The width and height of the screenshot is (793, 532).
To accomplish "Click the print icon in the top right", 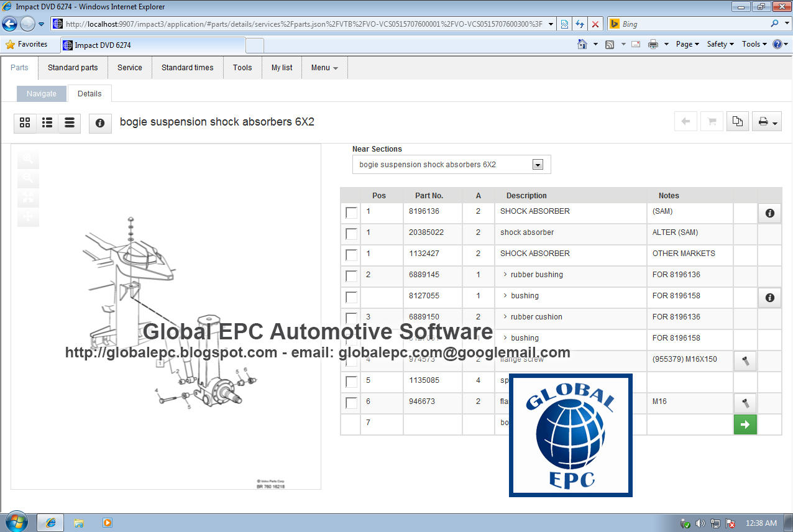I will coord(763,121).
